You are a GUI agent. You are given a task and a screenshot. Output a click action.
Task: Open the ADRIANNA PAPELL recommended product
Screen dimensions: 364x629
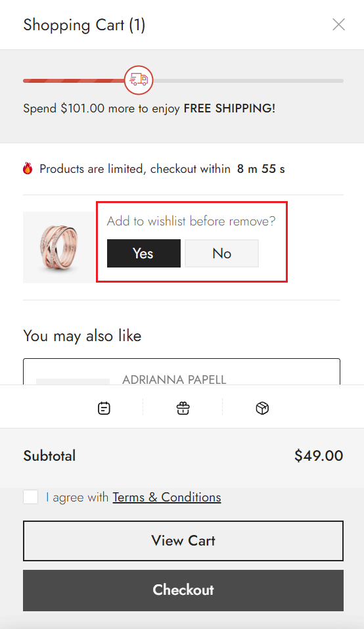coord(174,379)
